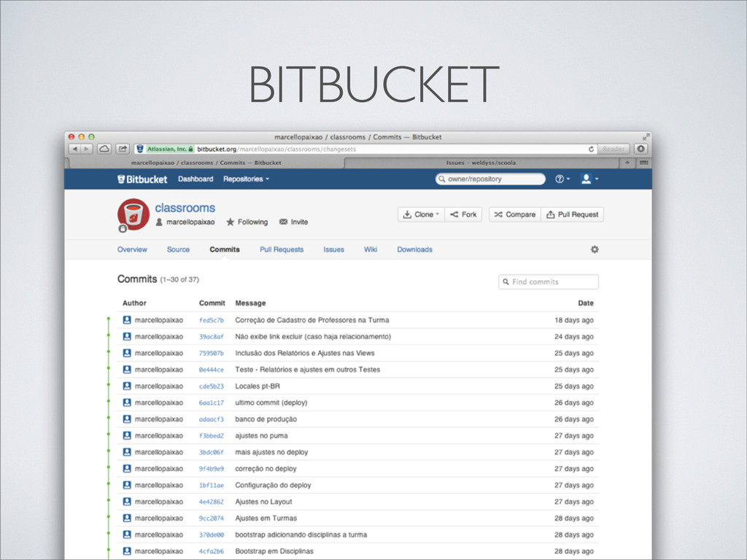Image resolution: width=747 pixels, height=560 pixels.
Task: Add a new tab with plus icon
Action: point(627,163)
